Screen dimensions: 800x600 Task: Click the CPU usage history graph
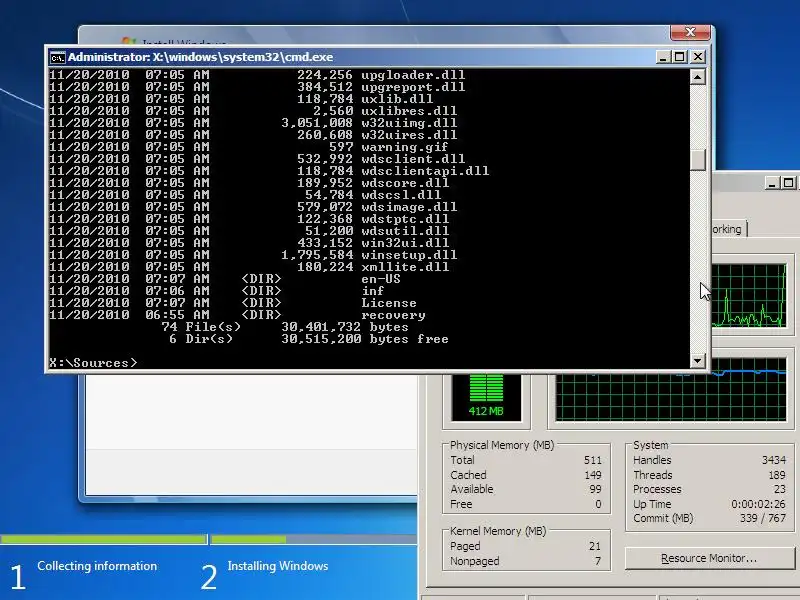click(748, 296)
